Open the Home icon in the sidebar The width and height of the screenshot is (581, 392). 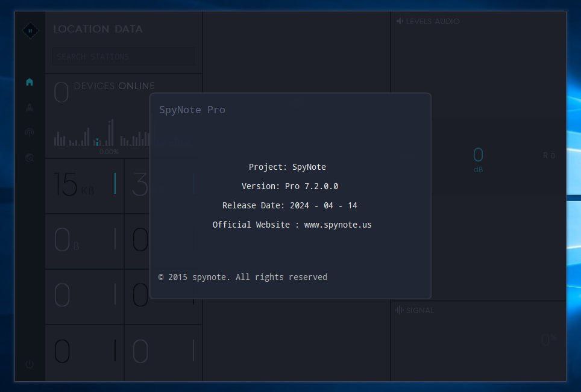(30, 82)
